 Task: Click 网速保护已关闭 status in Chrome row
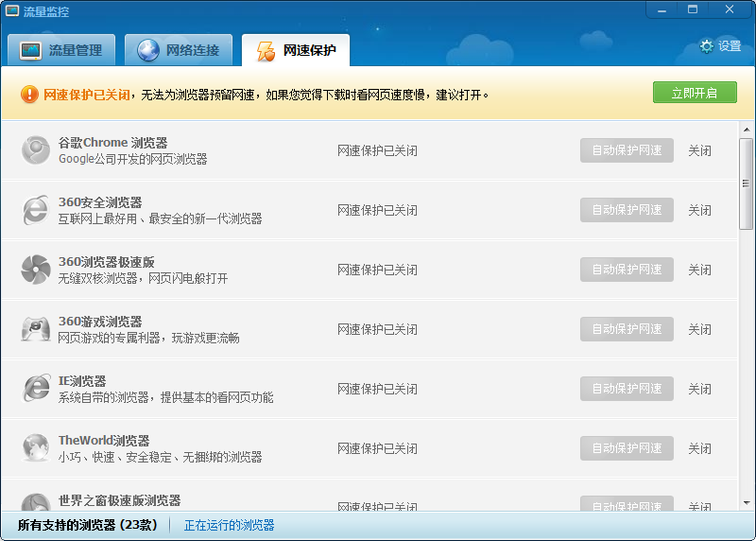pyautogui.click(x=377, y=150)
